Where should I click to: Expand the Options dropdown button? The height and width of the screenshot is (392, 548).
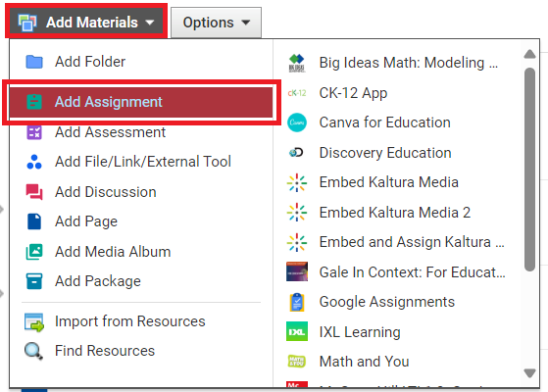click(x=216, y=23)
